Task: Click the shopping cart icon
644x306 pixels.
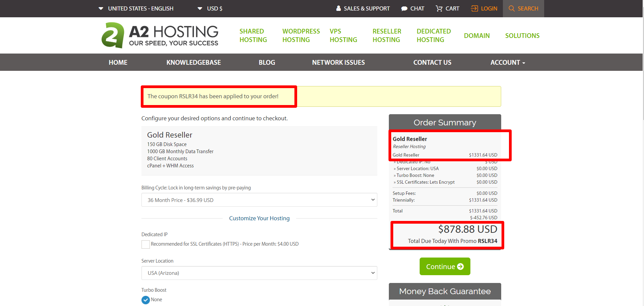Action: [439, 8]
